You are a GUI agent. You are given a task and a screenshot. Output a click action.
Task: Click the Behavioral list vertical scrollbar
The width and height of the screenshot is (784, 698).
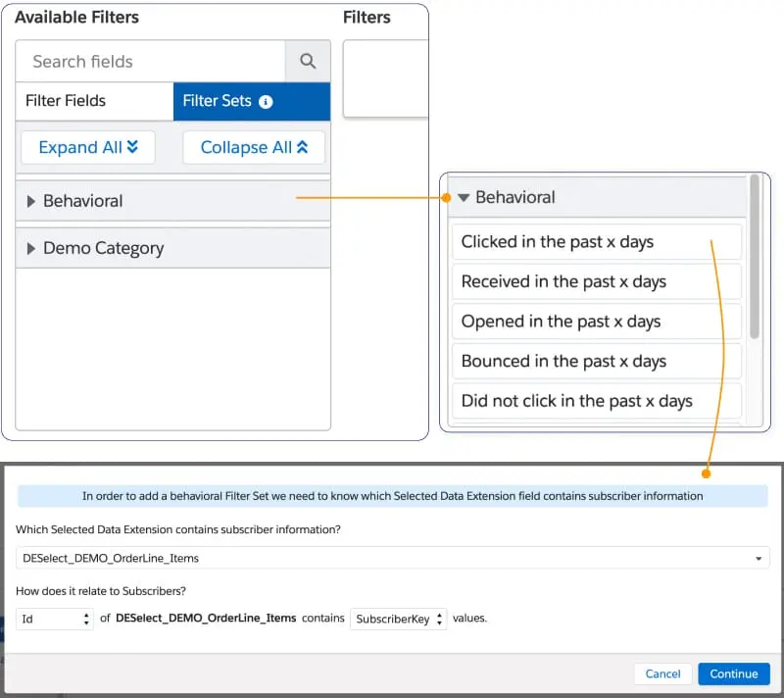click(x=755, y=257)
